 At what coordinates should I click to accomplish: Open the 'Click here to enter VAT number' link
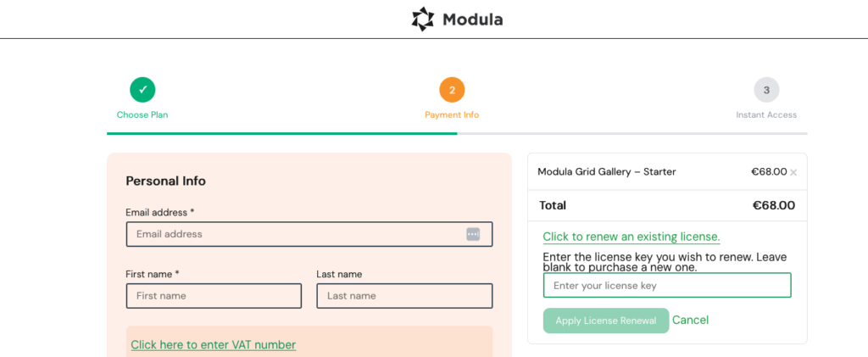coord(214,345)
